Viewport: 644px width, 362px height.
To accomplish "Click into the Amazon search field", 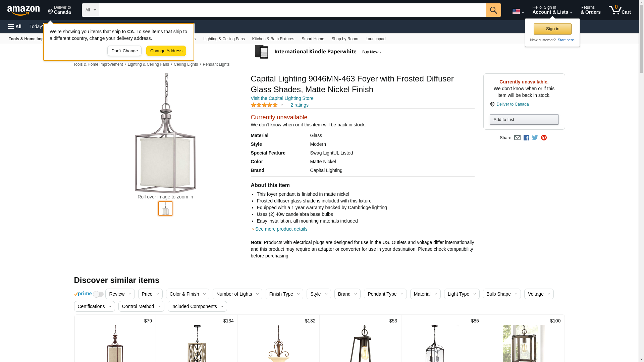I will (x=292, y=10).
